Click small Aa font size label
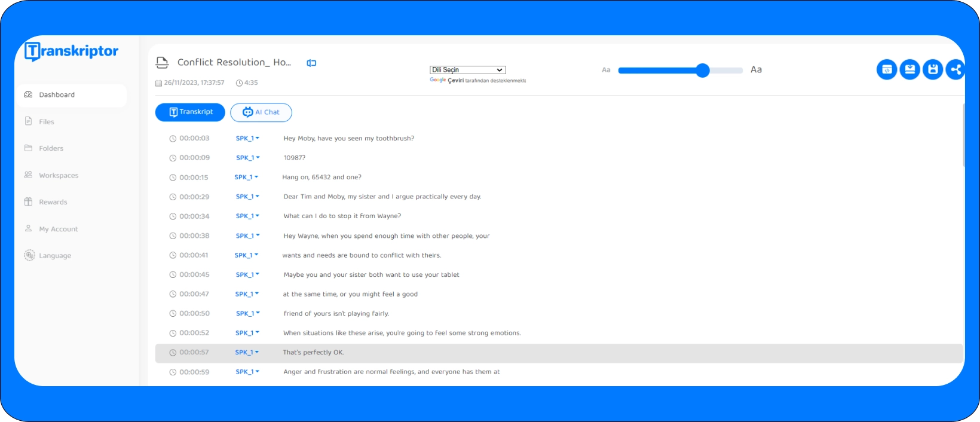 click(606, 70)
